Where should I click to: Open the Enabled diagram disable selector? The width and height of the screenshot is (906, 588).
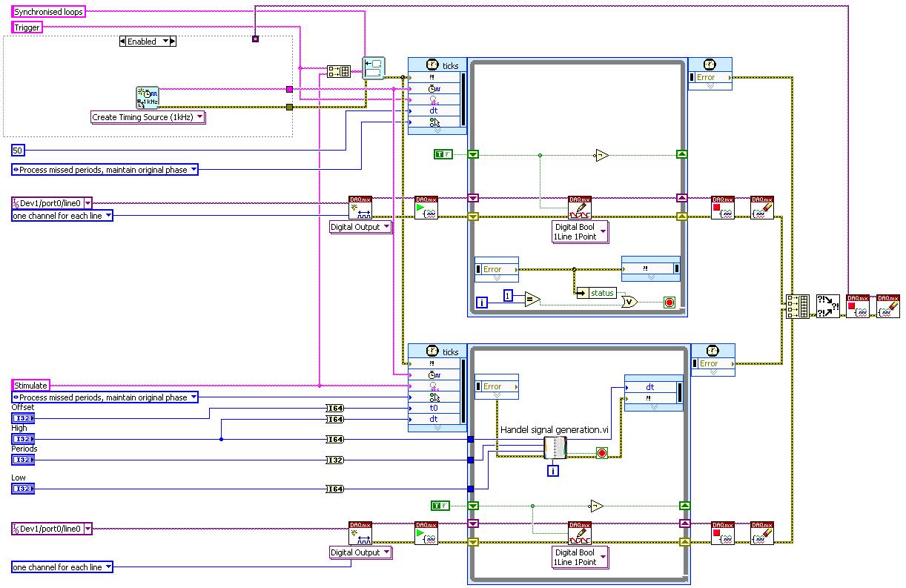click(x=148, y=42)
